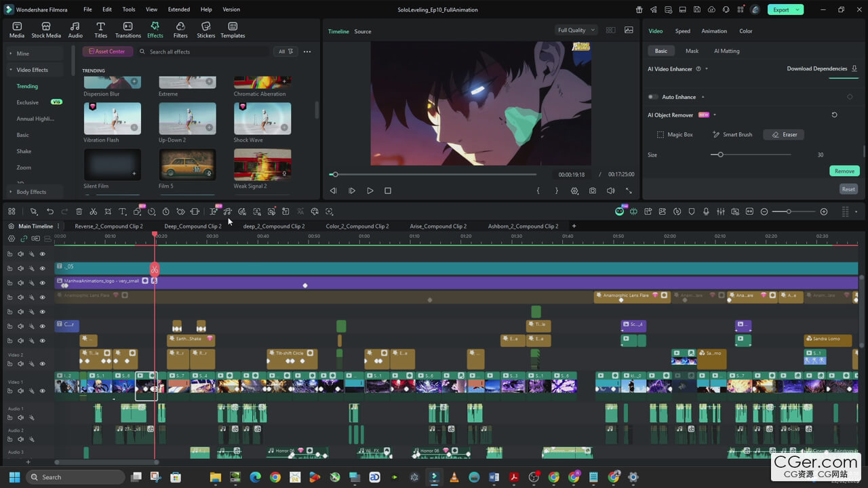
Task: Click the undo arrow in timeline toolbar
Action: (50, 211)
